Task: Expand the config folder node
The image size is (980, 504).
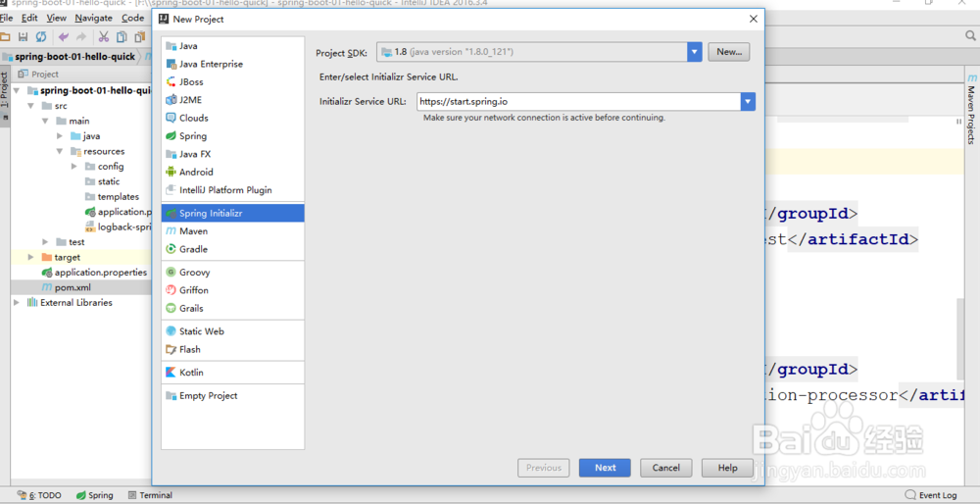Action: click(x=74, y=167)
